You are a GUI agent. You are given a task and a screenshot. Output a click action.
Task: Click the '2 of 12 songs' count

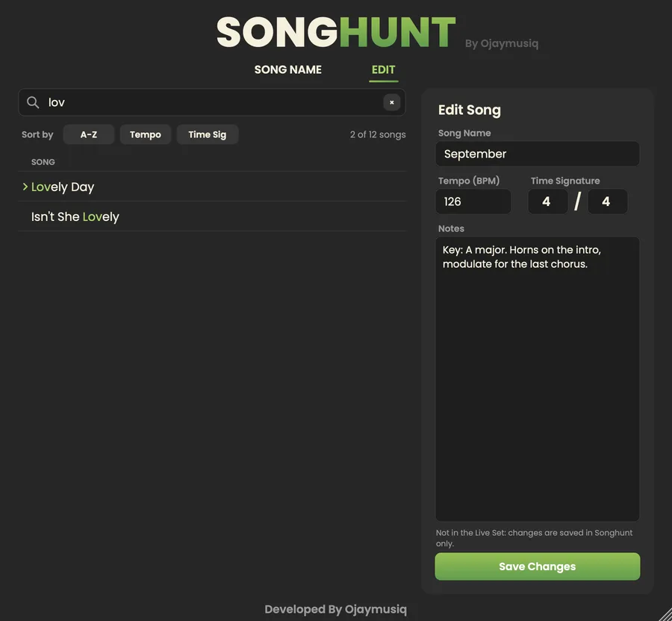point(378,134)
